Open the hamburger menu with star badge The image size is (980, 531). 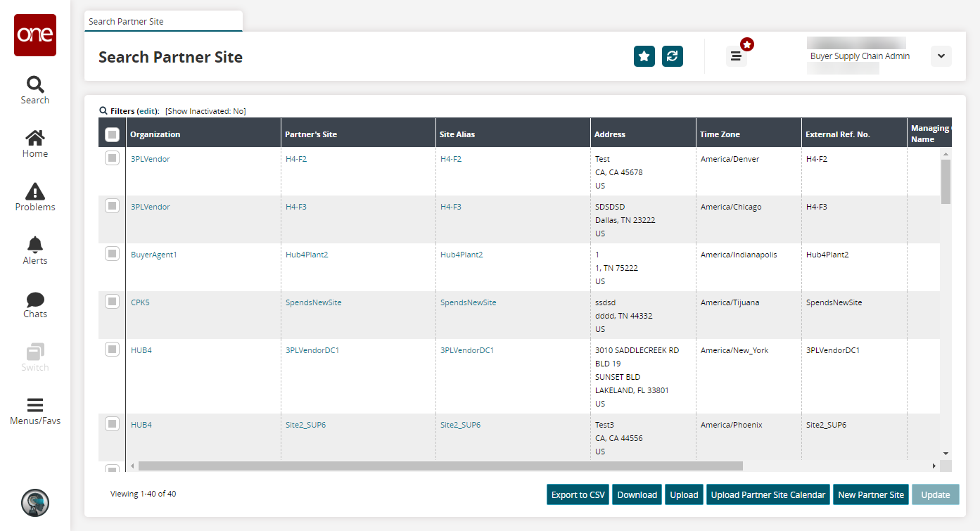tap(736, 56)
